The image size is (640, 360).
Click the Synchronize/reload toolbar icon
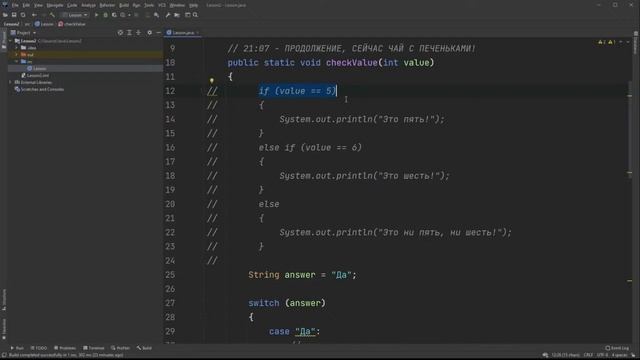23,15
